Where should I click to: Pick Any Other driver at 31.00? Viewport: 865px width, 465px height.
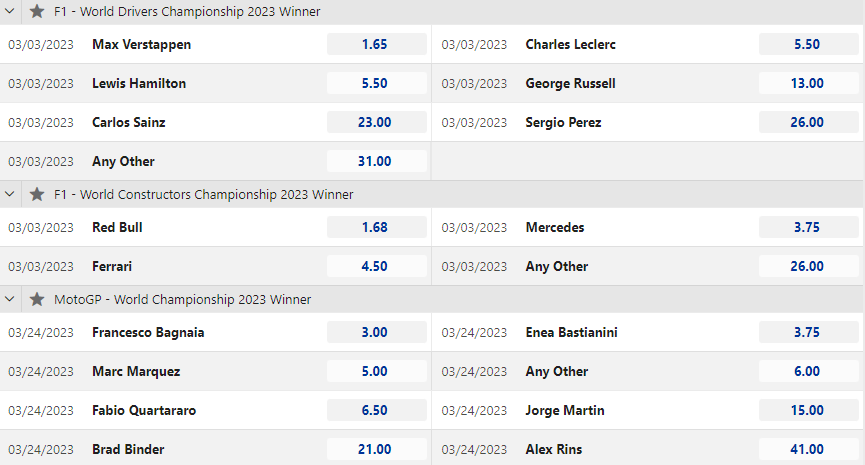coord(376,162)
